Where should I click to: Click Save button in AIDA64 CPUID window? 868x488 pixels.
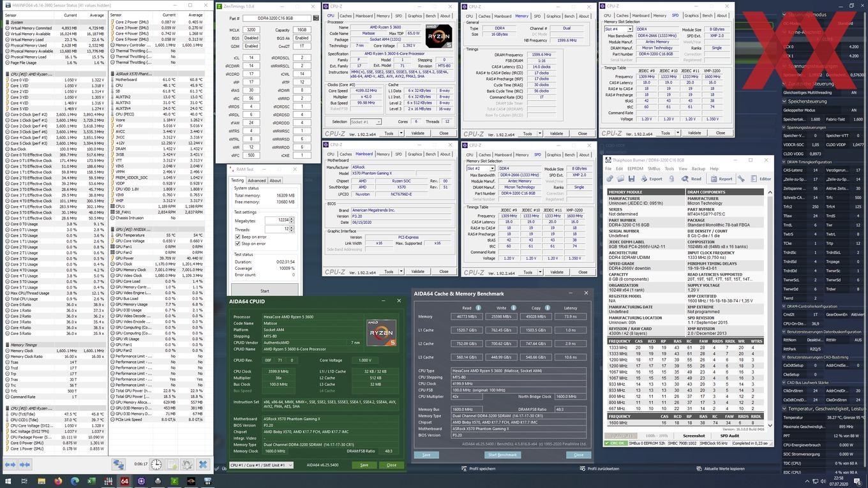coord(364,465)
